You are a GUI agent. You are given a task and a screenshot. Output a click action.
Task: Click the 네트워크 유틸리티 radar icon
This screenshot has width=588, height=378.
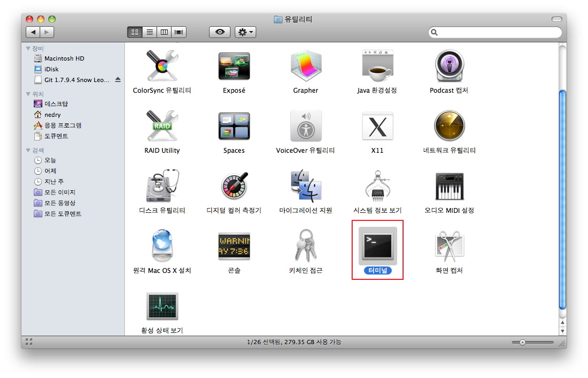(449, 127)
